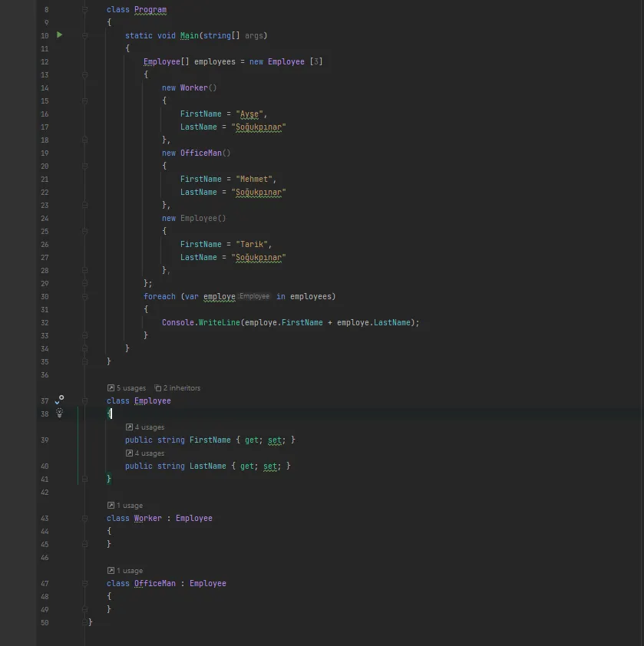Click the 'employees' variable declaration on line 12
Image resolution: width=644 pixels, height=646 pixels.
click(215, 61)
